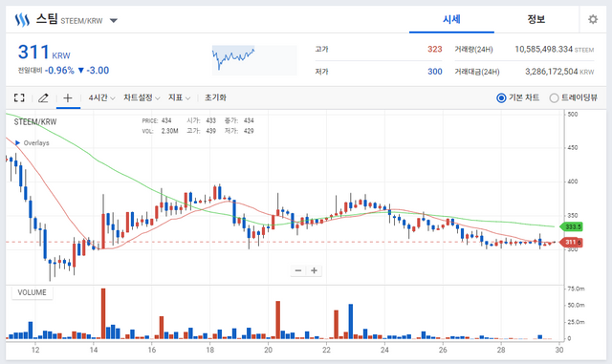Click the 거래량(24H) label
Viewport: 612px width, 364px height.
pyautogui.click(x=473, y=50)
